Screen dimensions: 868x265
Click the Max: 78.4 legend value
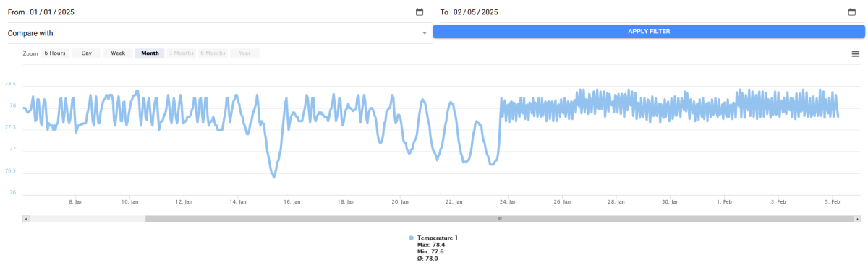(431, 245)
